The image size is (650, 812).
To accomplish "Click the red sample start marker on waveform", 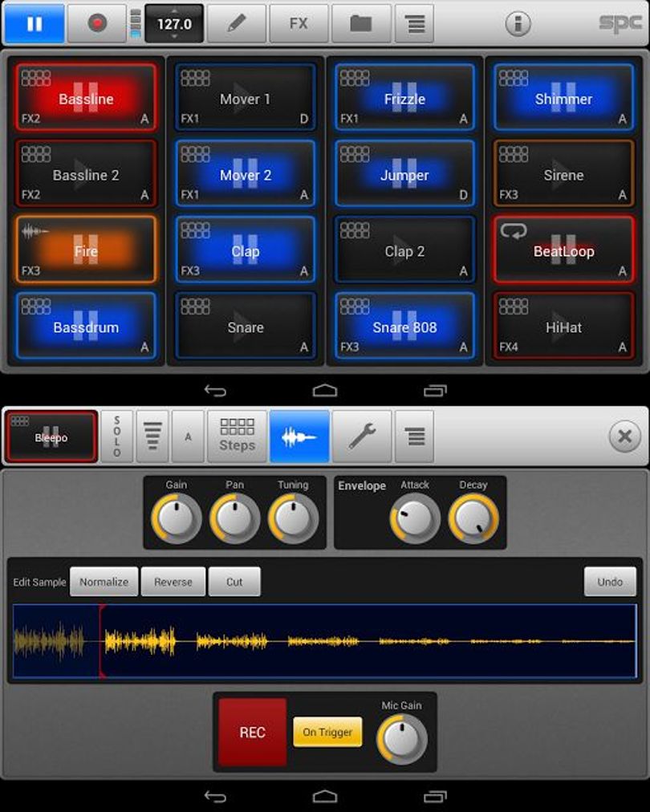I will [101, 640].
